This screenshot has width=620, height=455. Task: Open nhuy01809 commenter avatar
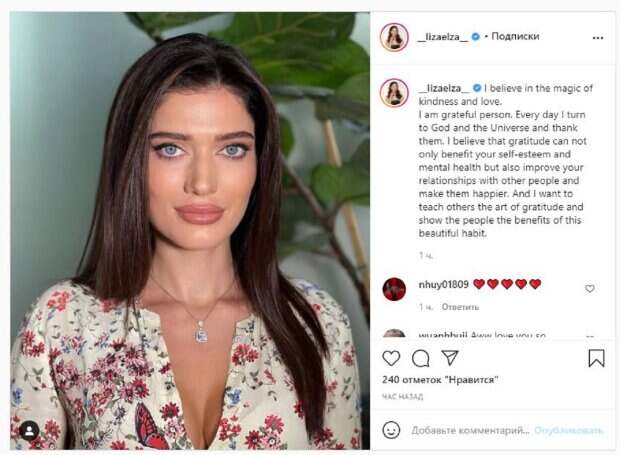tap(394, 289)
